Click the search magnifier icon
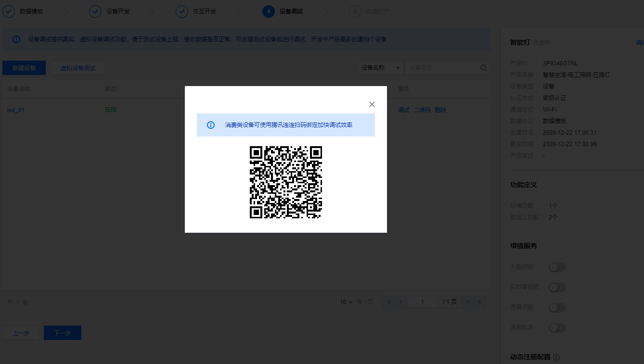This screenshot has height=364, width=644. coord(484,68)
